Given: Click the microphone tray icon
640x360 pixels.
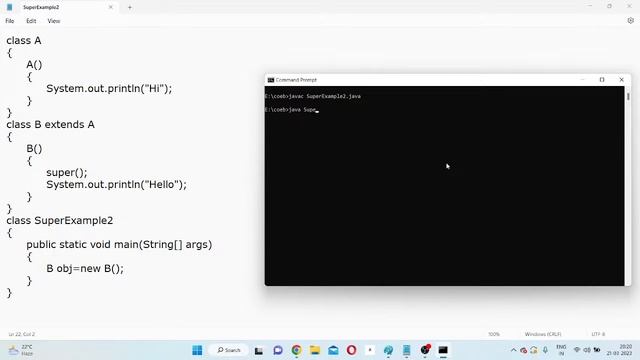Looking at the screenshot, I should pyautogui.click(x=545, y=350).
